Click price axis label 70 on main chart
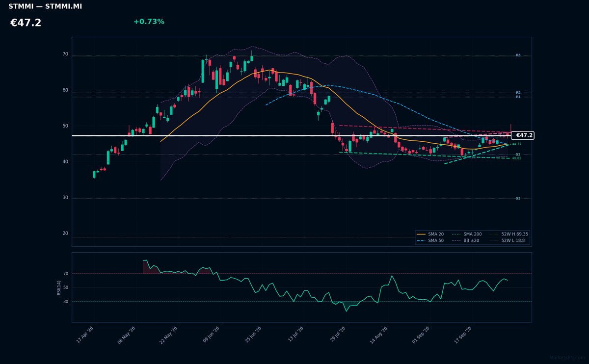Screen dimensions: 589x364 [65, 54]
